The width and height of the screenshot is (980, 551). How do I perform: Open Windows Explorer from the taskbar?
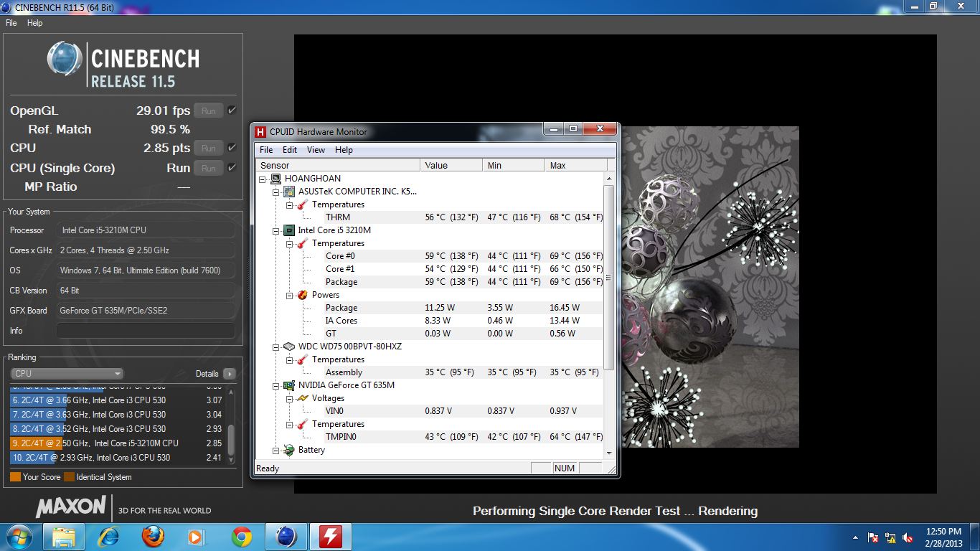[x=64, y=537]
